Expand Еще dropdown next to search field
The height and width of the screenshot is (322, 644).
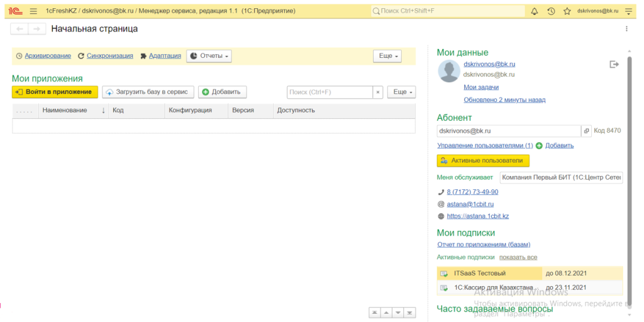click(401, 92)
